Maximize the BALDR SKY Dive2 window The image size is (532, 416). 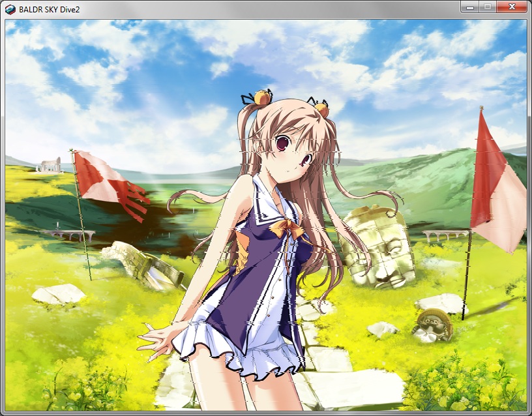[488, 7]
